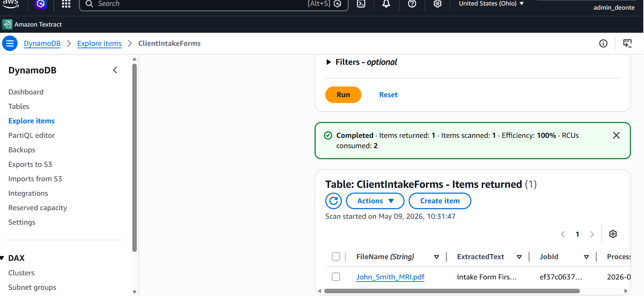
Task: Refresh the items returned table
Action: coord(334,201)
